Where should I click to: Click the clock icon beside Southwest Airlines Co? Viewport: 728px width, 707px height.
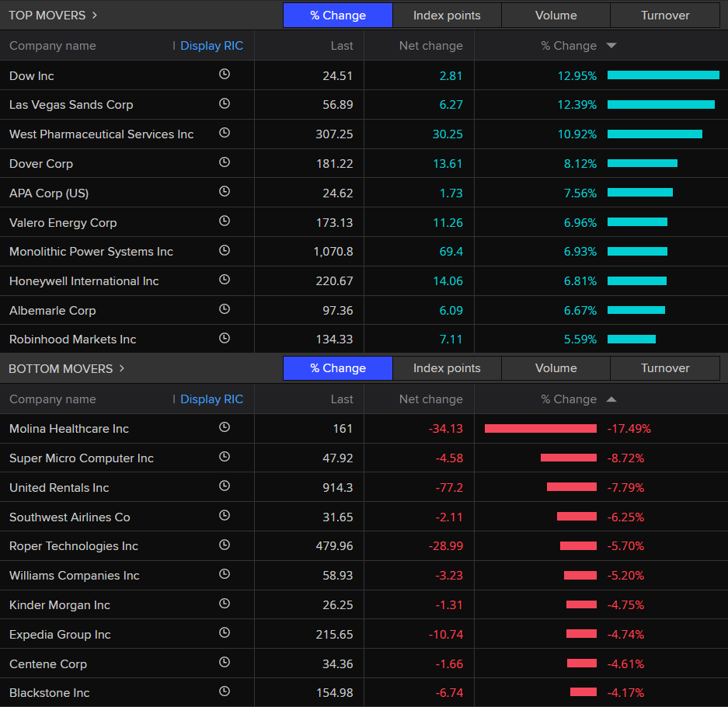pos(225,517)
